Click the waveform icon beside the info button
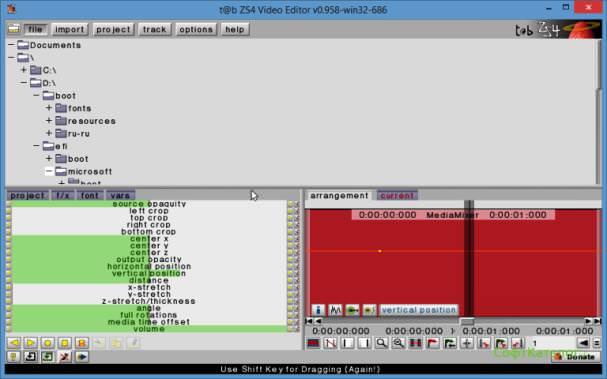607x379 pixels. pyautogui.click(x=335, y=310)
